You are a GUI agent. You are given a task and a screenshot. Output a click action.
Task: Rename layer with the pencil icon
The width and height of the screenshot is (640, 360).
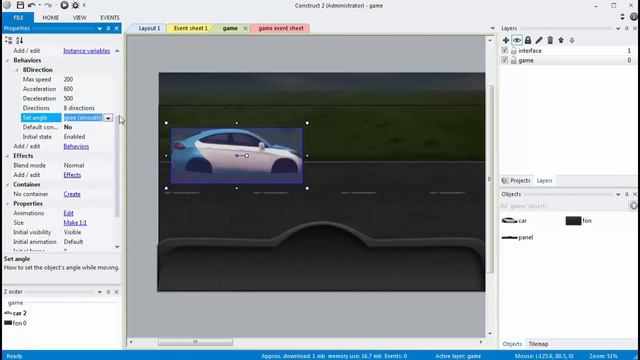pyautogui.click(x=539, y=40)
